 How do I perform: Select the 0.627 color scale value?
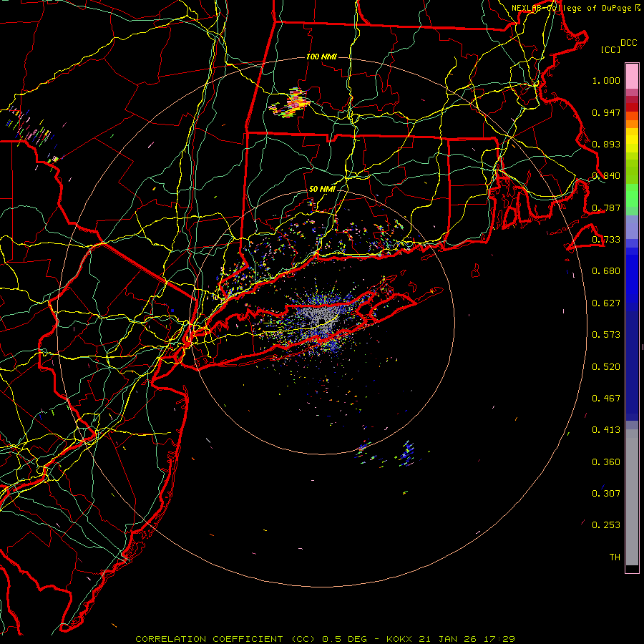(606, 303)
